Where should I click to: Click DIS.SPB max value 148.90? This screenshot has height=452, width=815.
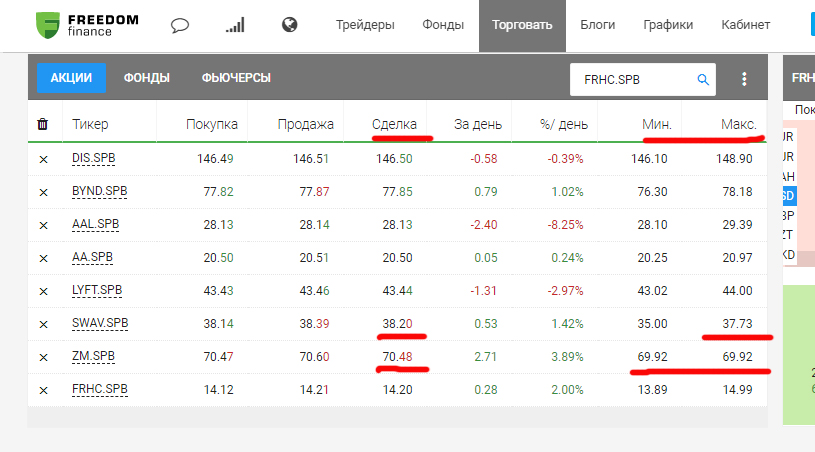click(x=734, y=158)
